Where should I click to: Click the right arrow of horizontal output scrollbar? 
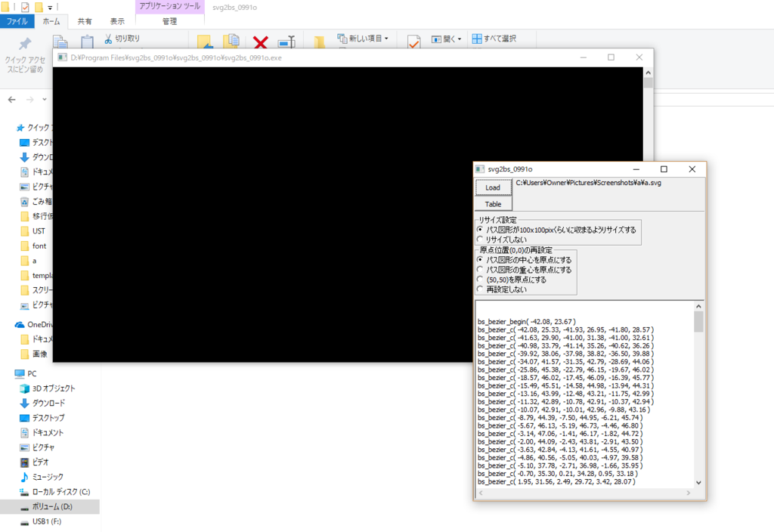click(x=689, y=493)
